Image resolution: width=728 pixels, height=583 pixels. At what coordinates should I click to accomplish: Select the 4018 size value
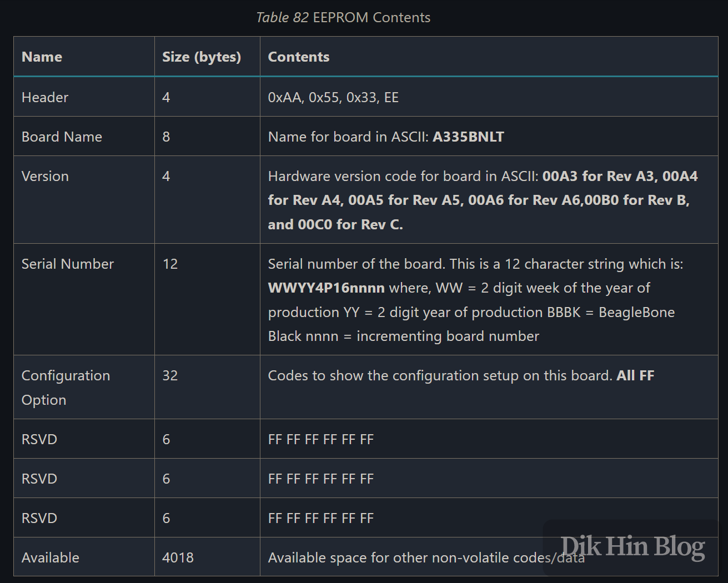(x=178, y=557)
